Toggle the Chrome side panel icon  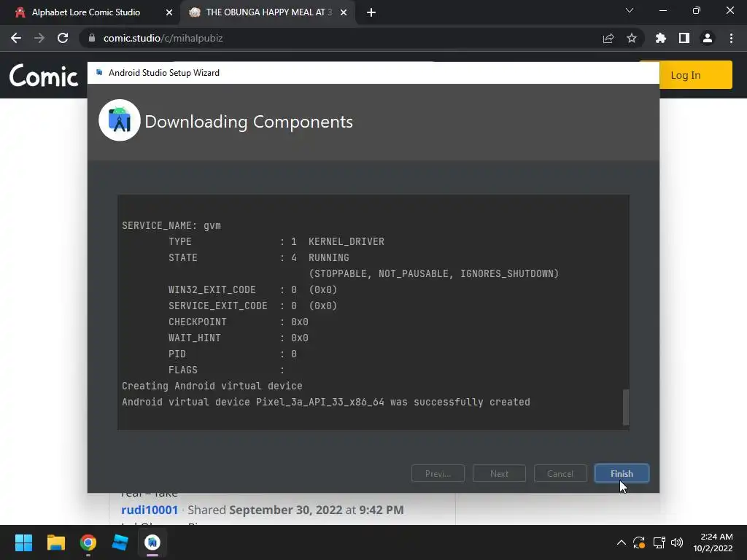[x=684, y=38]
